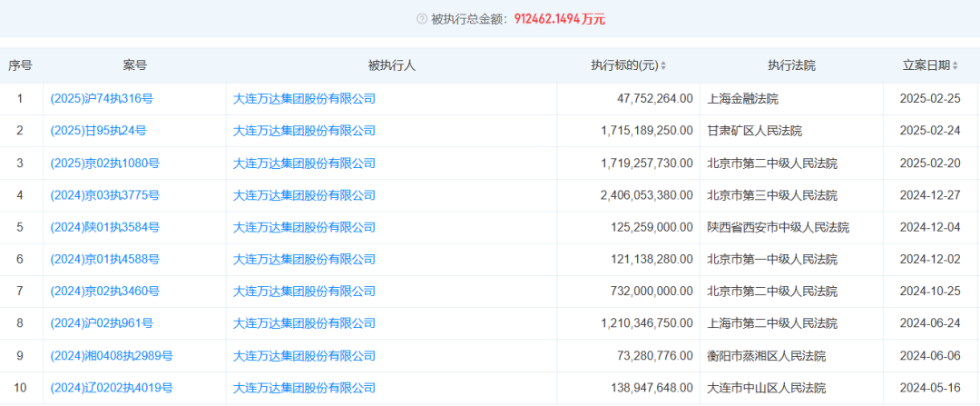Click 大连万达集团股份有限公司 in row 1
This screenshot has width=980, height=406.
point(304,99)
